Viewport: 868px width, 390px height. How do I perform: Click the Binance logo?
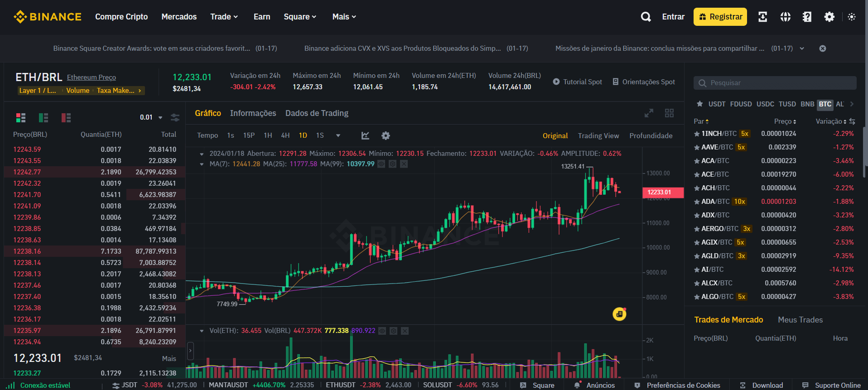tap(48, 17)
